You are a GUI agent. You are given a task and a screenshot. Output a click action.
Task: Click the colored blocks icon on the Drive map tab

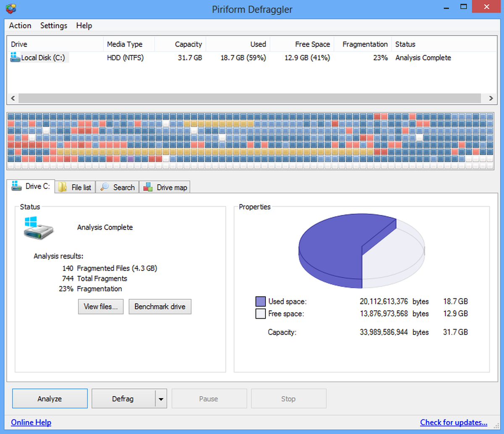148,187
